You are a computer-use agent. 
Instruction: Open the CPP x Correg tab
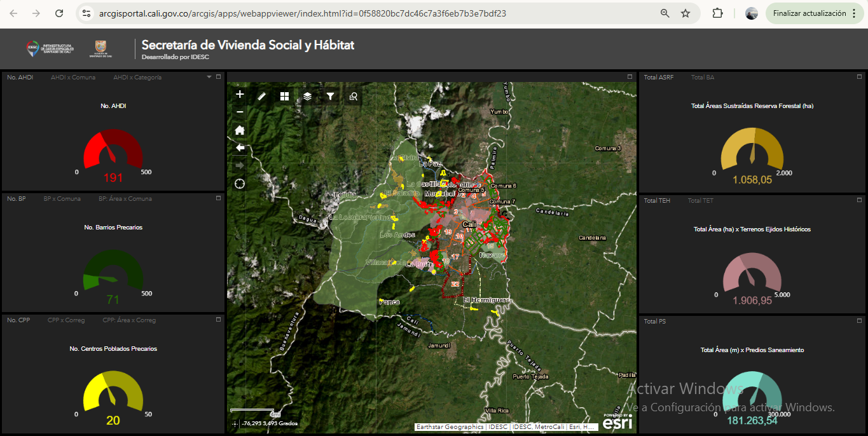point(66,320)
